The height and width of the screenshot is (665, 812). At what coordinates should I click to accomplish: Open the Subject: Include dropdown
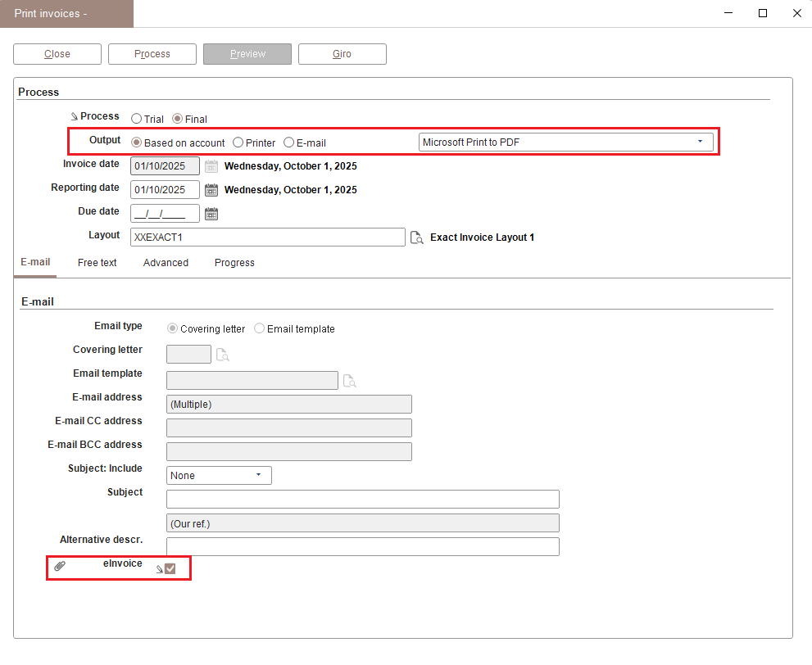pyautogui.click(x=219, y=475)
